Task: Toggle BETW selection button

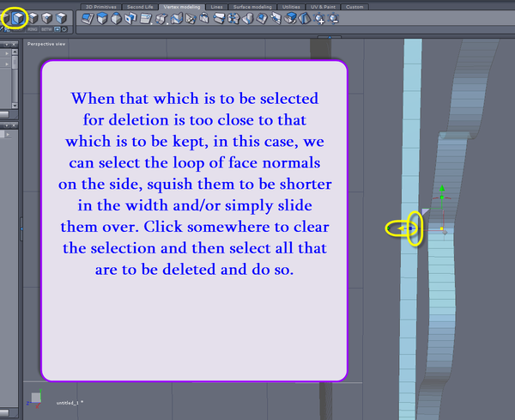Action: (x=46, y=29)
